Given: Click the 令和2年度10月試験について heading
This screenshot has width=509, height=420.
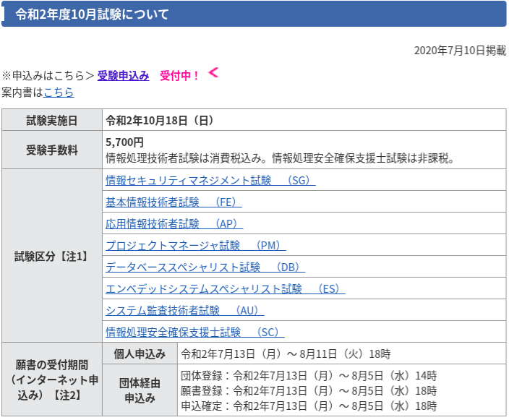Looking at the screenshot, I should point(92,14).
